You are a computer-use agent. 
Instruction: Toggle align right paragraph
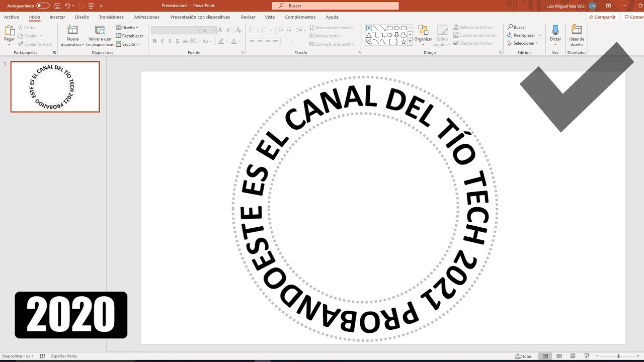coord(267,41)
